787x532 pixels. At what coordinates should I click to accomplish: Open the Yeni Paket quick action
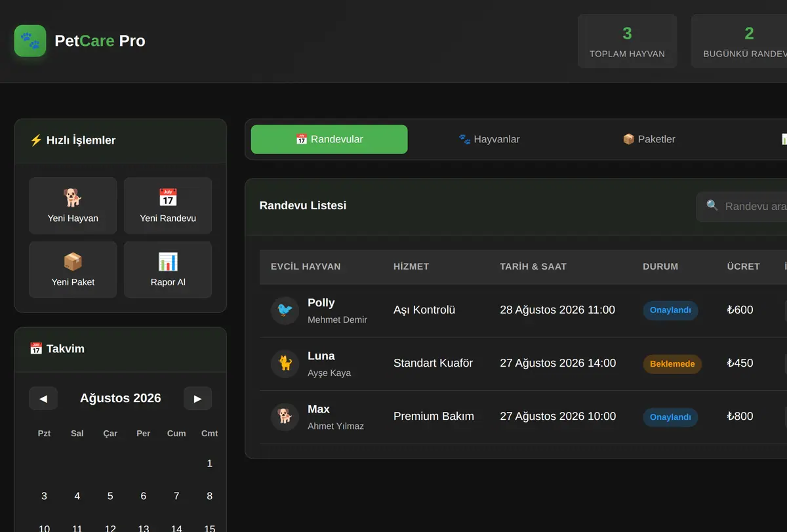click(x=73, y=270)
